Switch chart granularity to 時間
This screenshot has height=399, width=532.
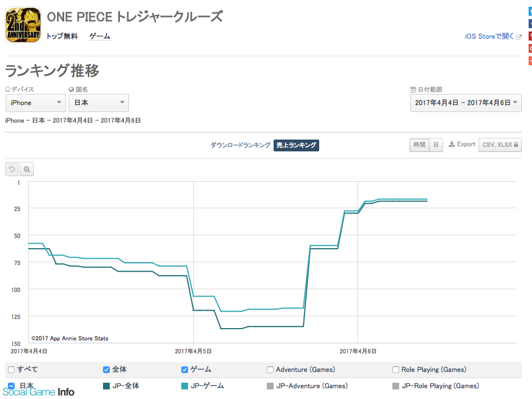click(x=419, y=145)
